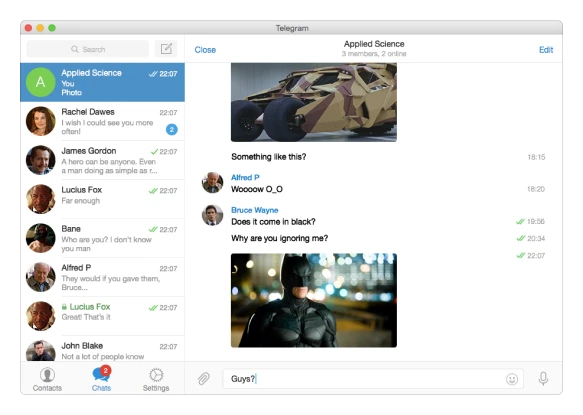Open the Alfred P conversation in sidebar
The width and height of the screenshot is (583, 415).
[102, 277]
